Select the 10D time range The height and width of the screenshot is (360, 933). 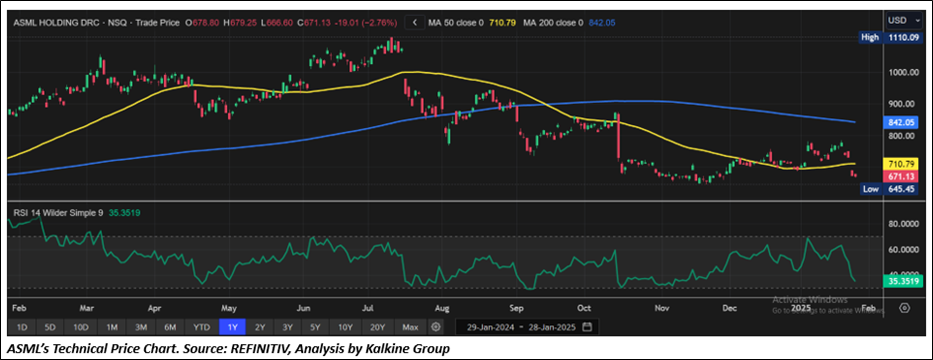click(81, 327)
